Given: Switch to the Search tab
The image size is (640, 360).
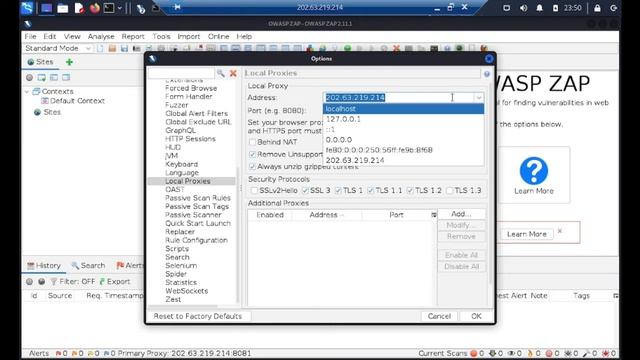Looking at the screenshot, I should (x=89, y=266).
